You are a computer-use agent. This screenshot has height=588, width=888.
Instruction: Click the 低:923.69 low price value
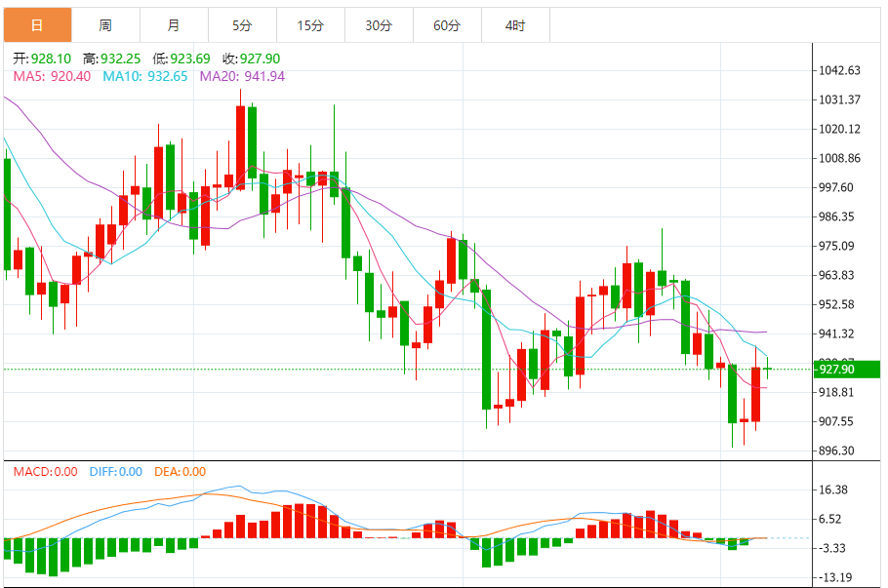(x=182, y=59)
